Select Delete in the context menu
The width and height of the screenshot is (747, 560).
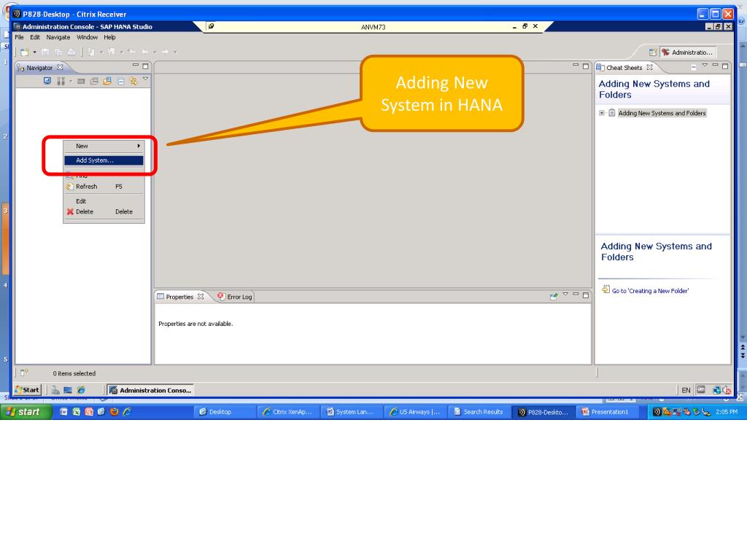tap(104, 211)
